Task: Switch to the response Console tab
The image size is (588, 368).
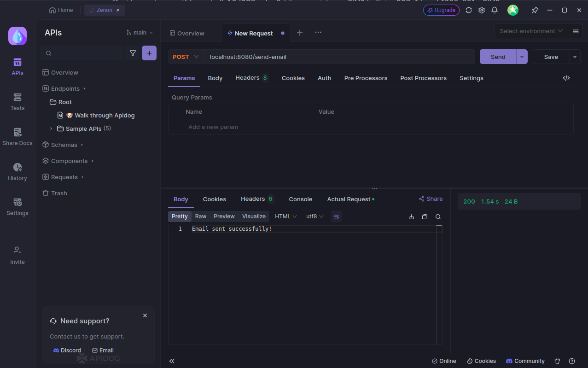Action: [x=301, y=199]
